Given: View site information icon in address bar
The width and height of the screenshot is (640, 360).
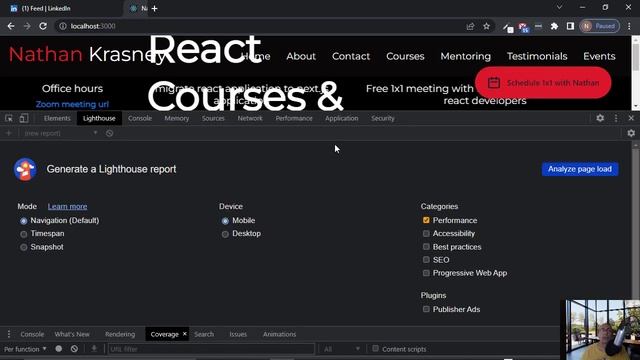Looking at the screenshot, I should [62, 26].
